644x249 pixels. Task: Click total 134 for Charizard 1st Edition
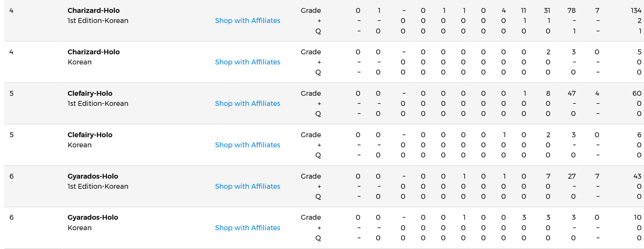pyautogui.click(x=636, y=10)
